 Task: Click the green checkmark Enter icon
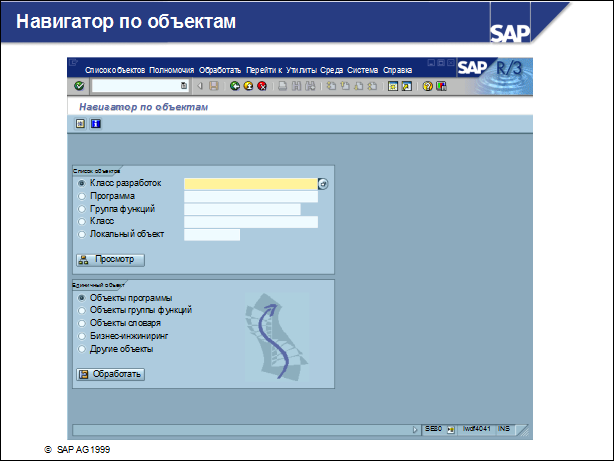[79, 87]
